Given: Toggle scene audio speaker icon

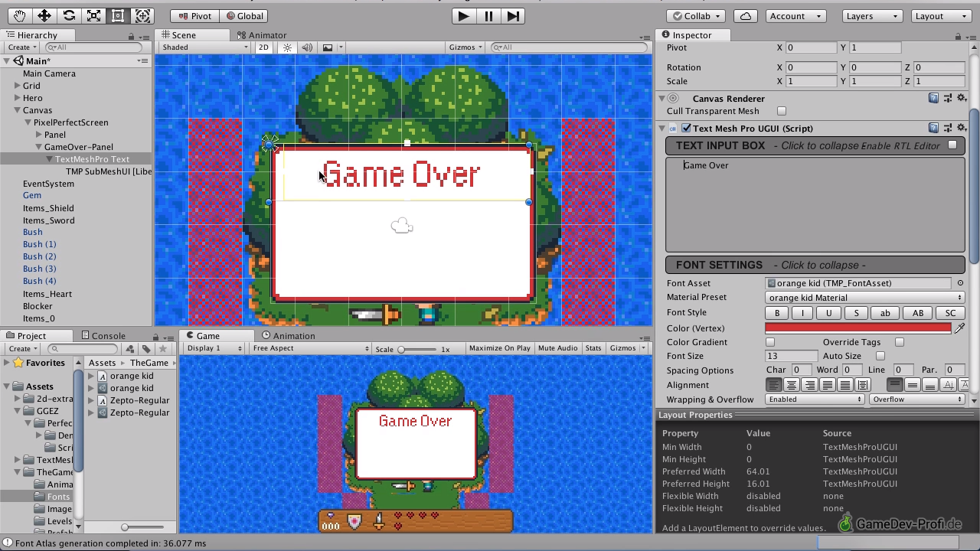Looking at the screenshot, I should (x=307, y=47).
